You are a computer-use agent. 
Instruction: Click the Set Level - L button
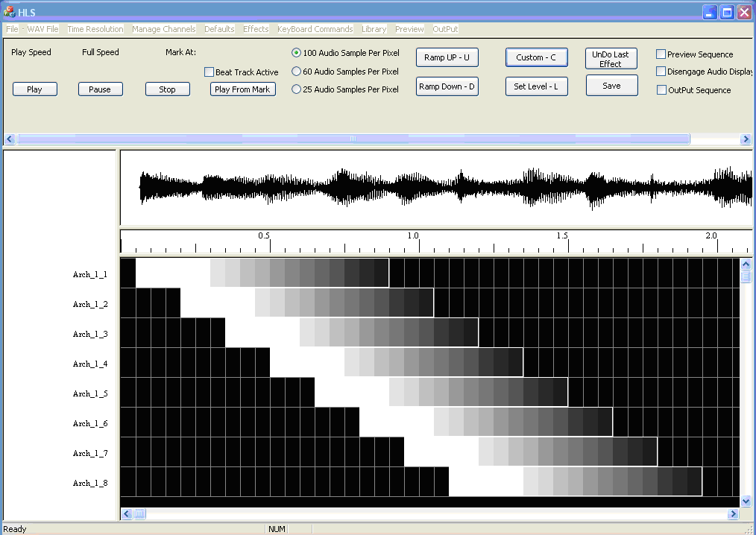coord(537,86)
